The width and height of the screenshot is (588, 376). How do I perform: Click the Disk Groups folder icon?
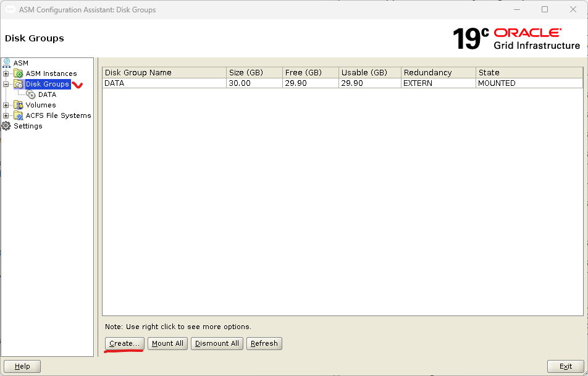[19, 84]
